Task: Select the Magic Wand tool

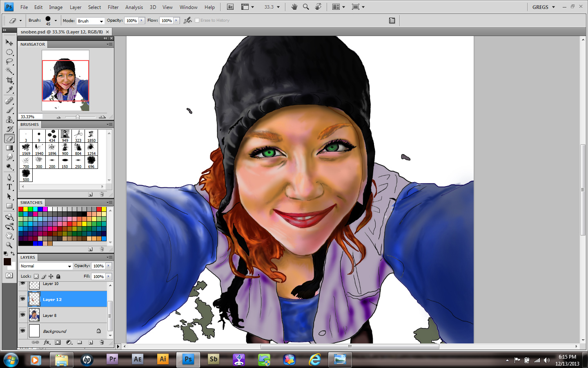Action: click(9, 71)
